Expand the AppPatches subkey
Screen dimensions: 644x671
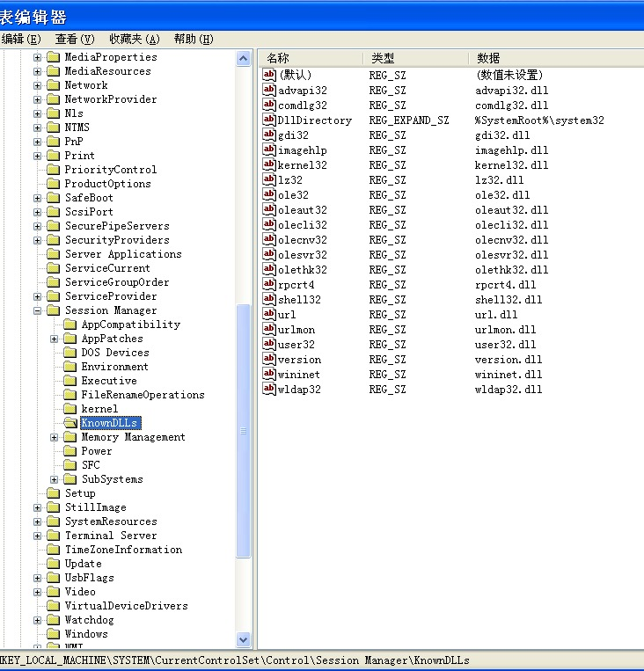click(x=54, y=339)
